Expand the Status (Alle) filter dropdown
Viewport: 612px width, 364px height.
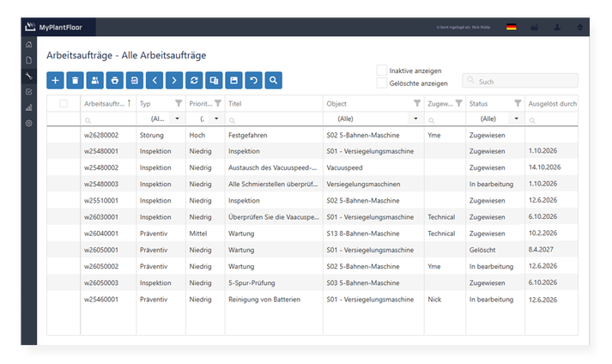pos(517,118)
